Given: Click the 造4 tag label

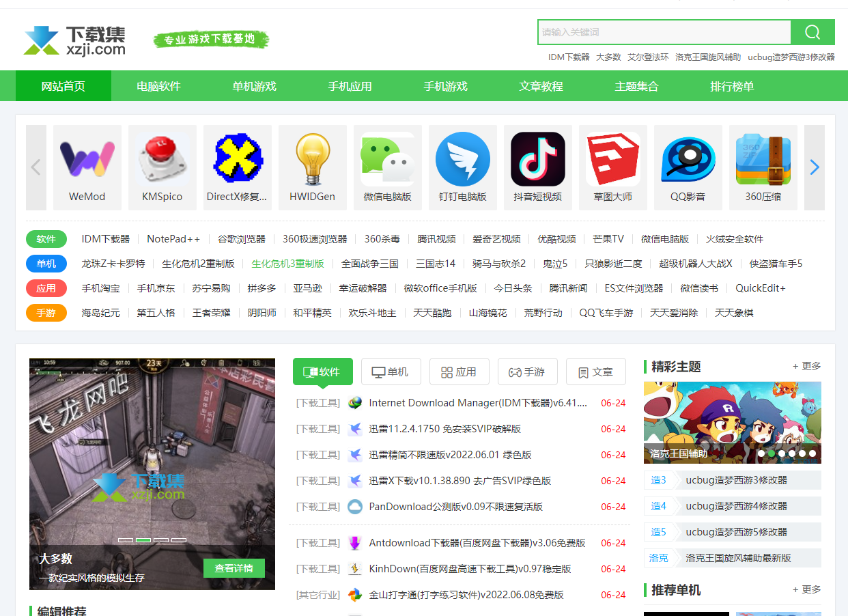Looking at the screenshot, I should coord(659,506).
